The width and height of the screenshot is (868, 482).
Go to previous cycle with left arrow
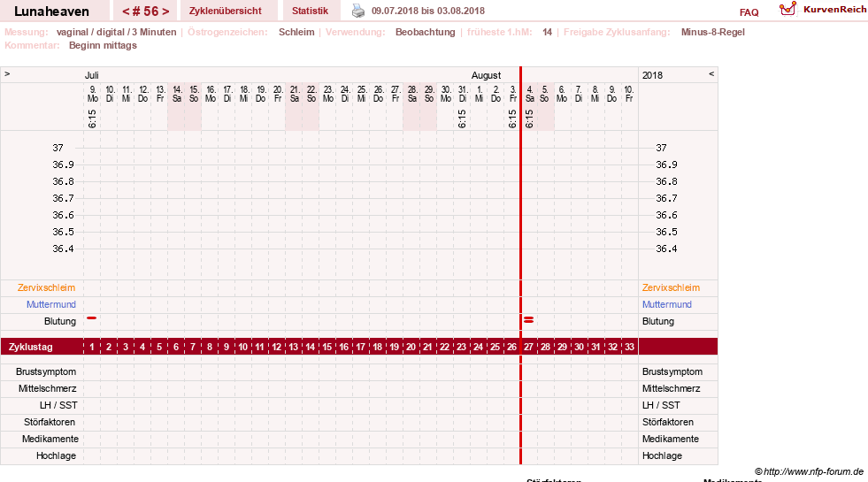tap(126, 11)
